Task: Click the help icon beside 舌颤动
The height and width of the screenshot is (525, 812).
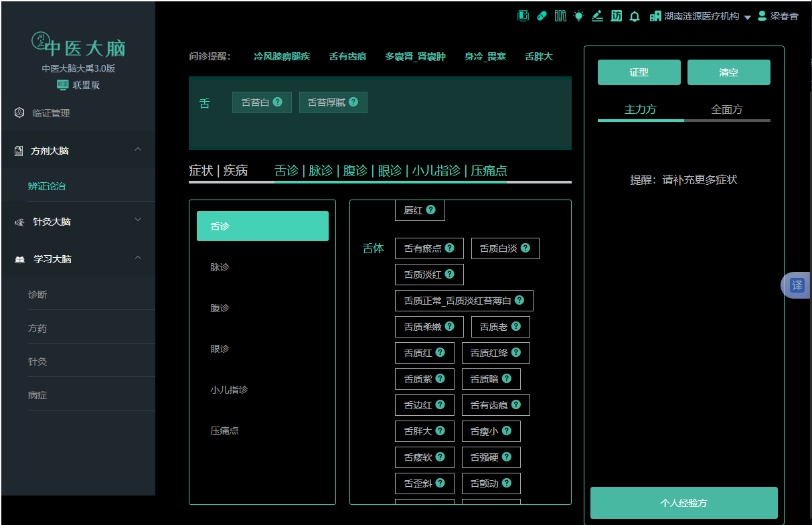Action: pos(506,483)
